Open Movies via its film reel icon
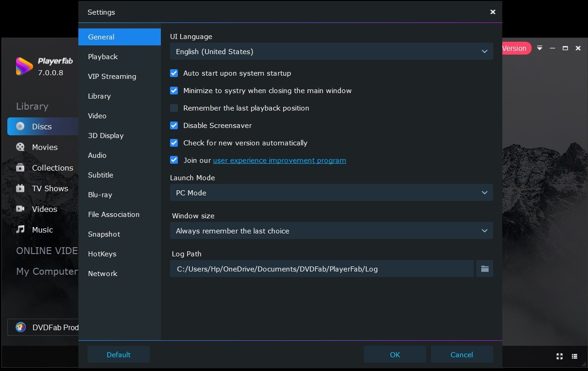Image resolution: width=588 pixels, height=371 pixels. [20, 147]
